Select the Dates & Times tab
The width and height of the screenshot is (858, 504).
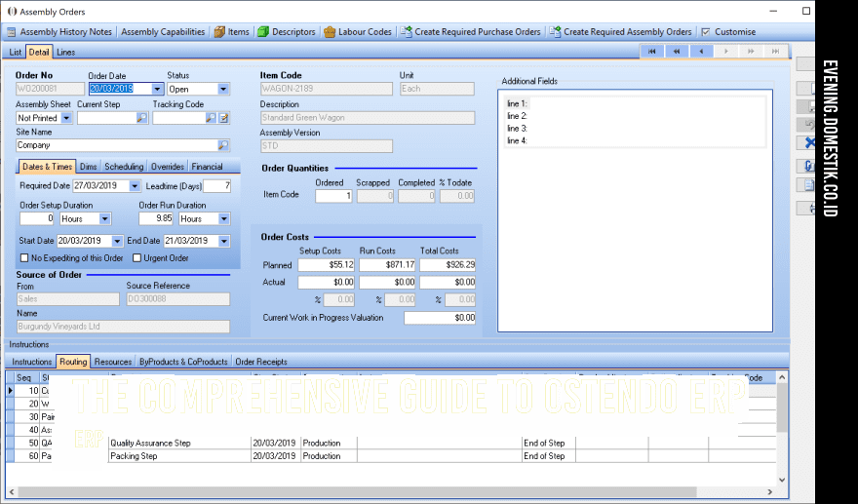click(x=47, y=167)
